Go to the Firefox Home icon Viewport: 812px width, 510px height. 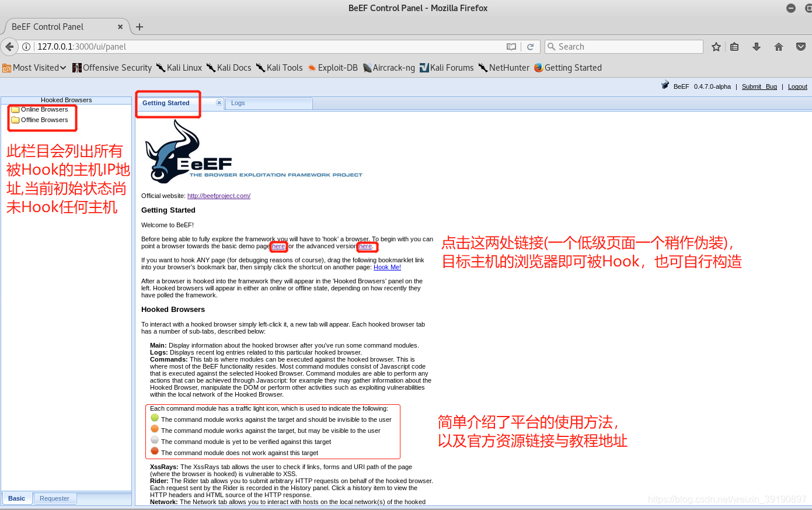779,47
